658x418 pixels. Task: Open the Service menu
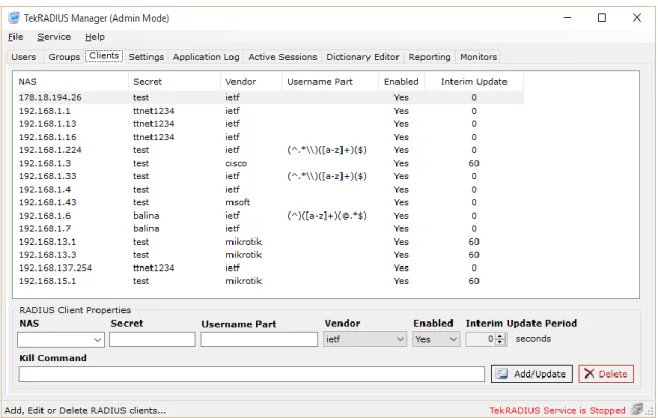[54, 37]
